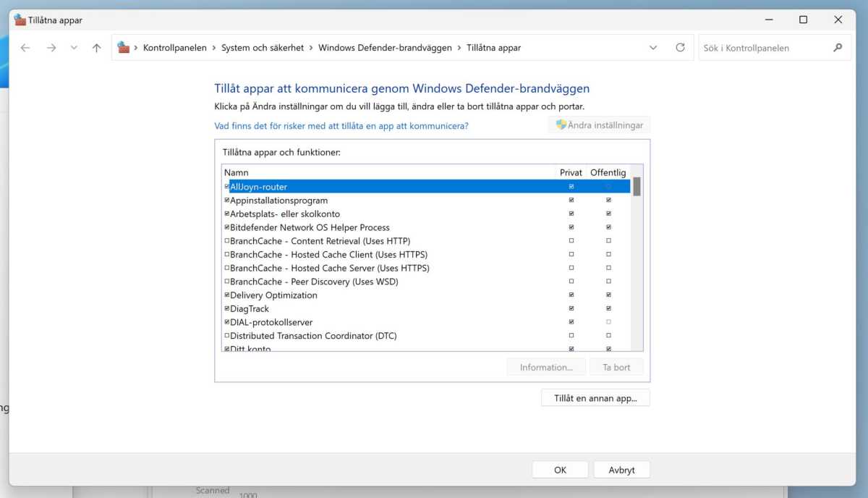Select Arbetsplats- eller skolkonto row
Image resolution: width=868 pixels, height=498 pixels.
point(426,214)
